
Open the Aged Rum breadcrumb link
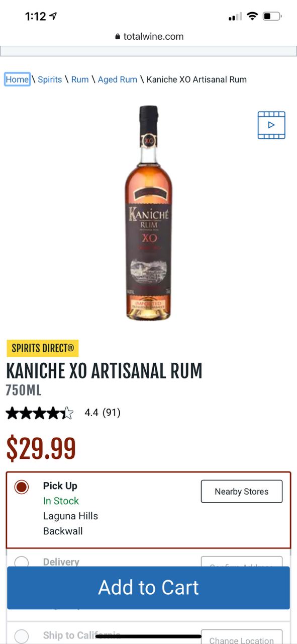click(x=118, y=79)
